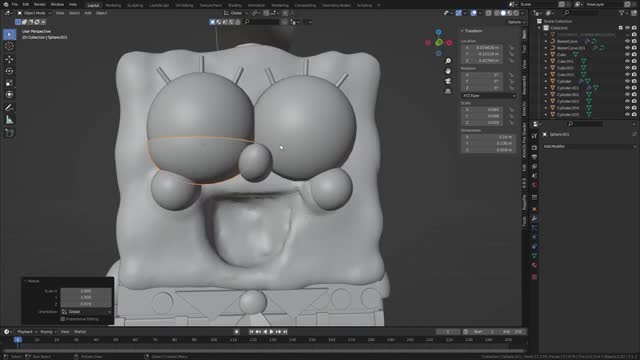The height and width of the screenshot is (360, 640).
Task: Open the Object Mode dropdown
Action: (x=34, y=13)
